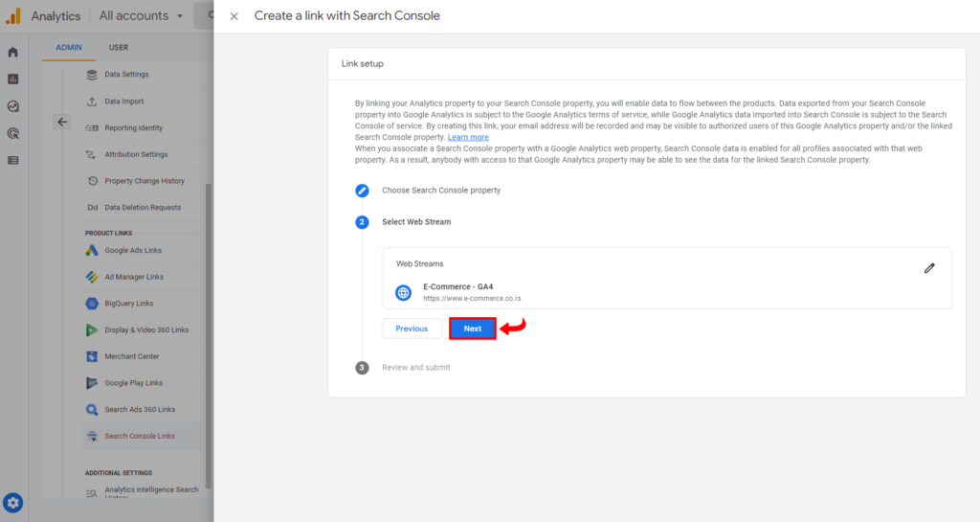Image resolution: width=980 pixels, height=522 pixels.
Task: Open Reports bar-chart icon in left rail
Action: pos(12,79)
